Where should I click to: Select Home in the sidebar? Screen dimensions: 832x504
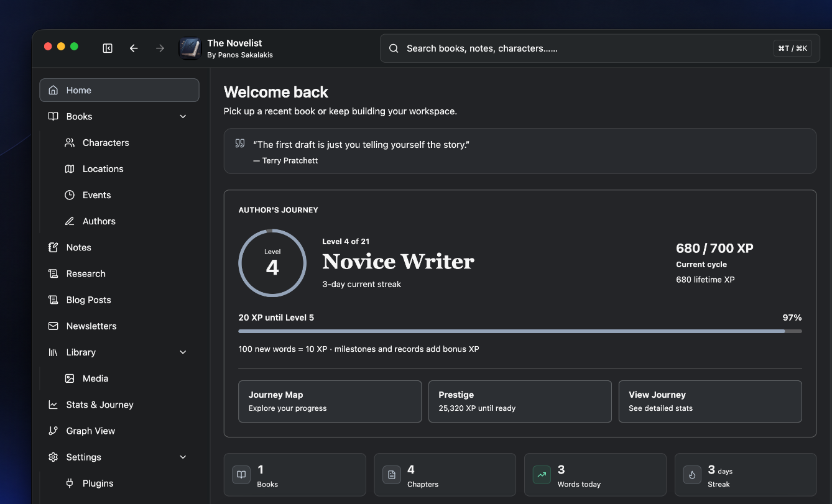pos(119,90)
